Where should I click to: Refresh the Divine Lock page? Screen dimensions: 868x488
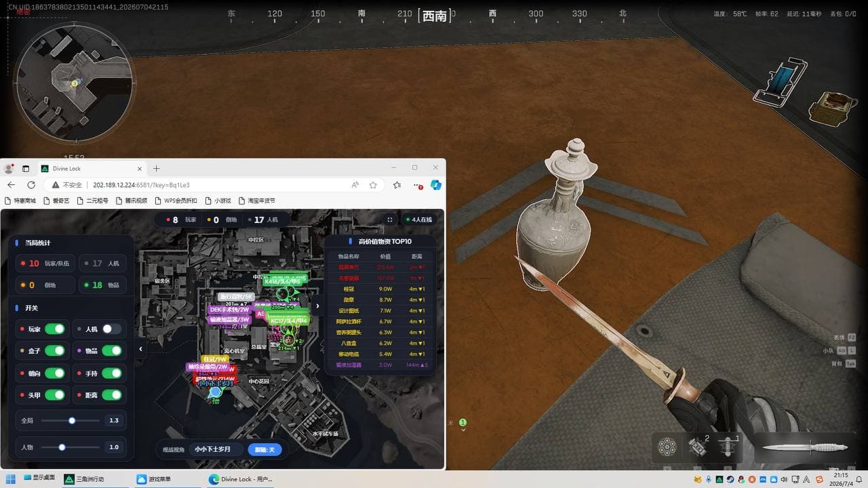pos(31,185)
